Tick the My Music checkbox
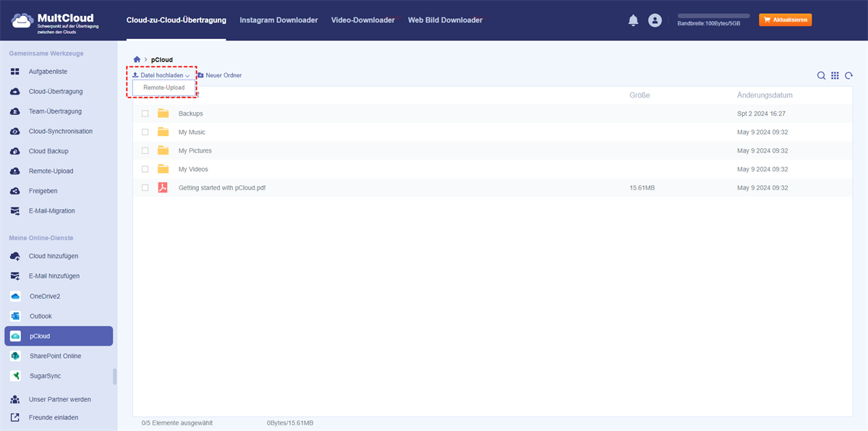Screen dimensions: 868x431 (x=145, y=132)
